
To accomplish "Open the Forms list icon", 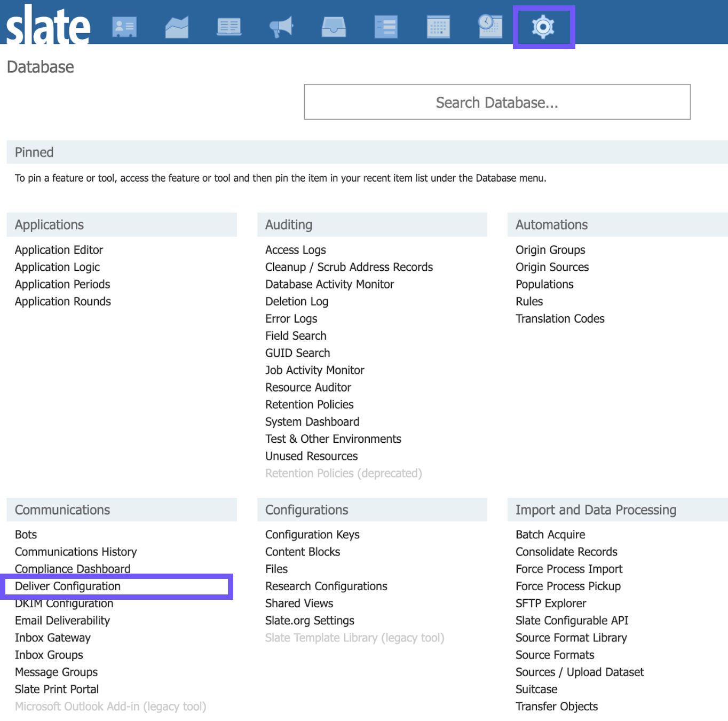I will coord(386,27).
